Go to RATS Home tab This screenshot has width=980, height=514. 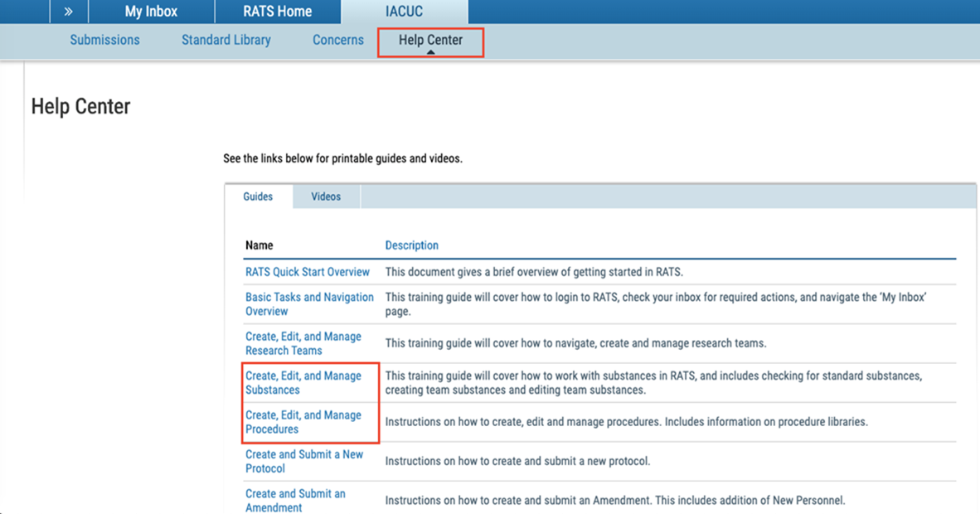tap(278, 12)
